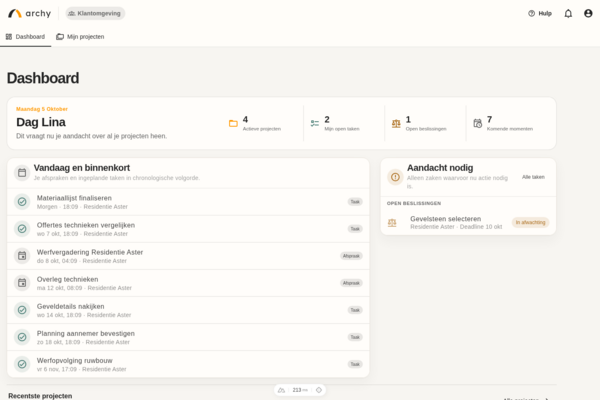Click the archy logo
The image size is (600, 400).
29,13
